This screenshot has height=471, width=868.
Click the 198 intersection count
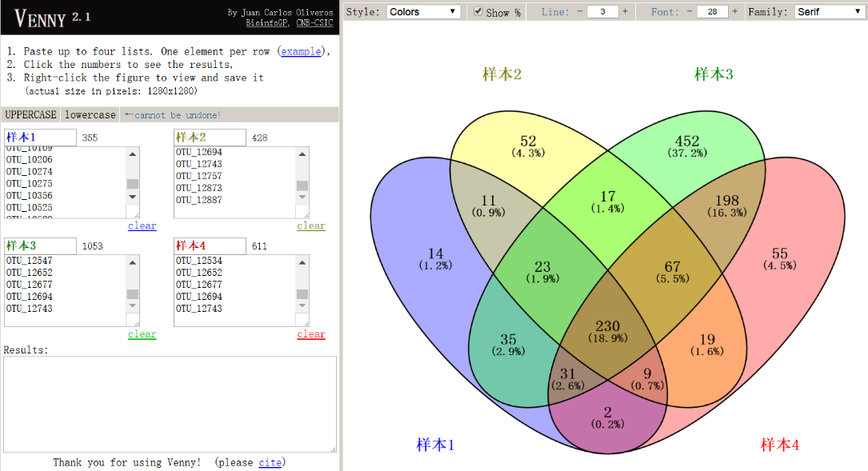click(727, 201)
